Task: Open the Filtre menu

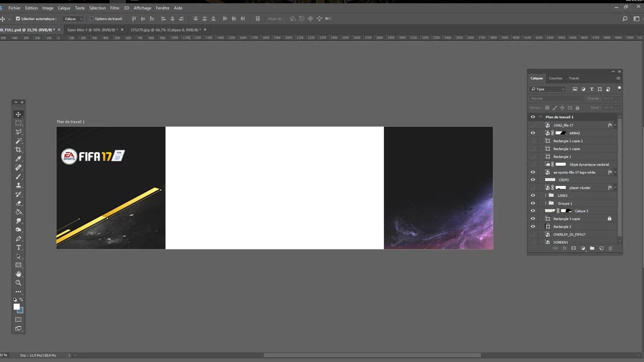Action: (115, 8)
